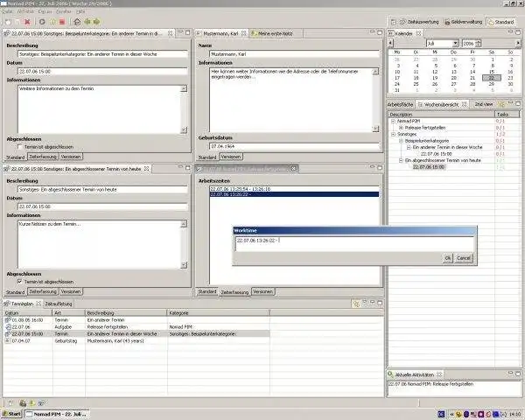Click the red X delete toolbar icon
This screenshot has width=525, height=420.
click(x=27, y=22)
